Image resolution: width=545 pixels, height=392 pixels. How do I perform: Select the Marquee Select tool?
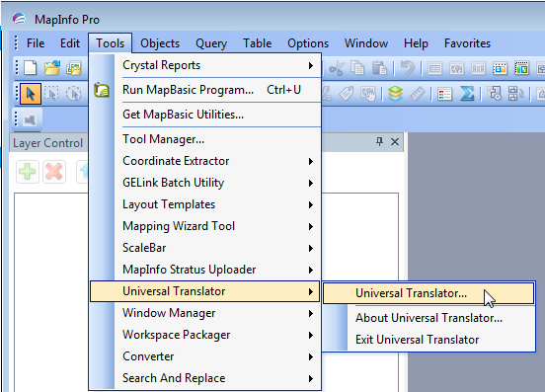[x=52, y=94]
